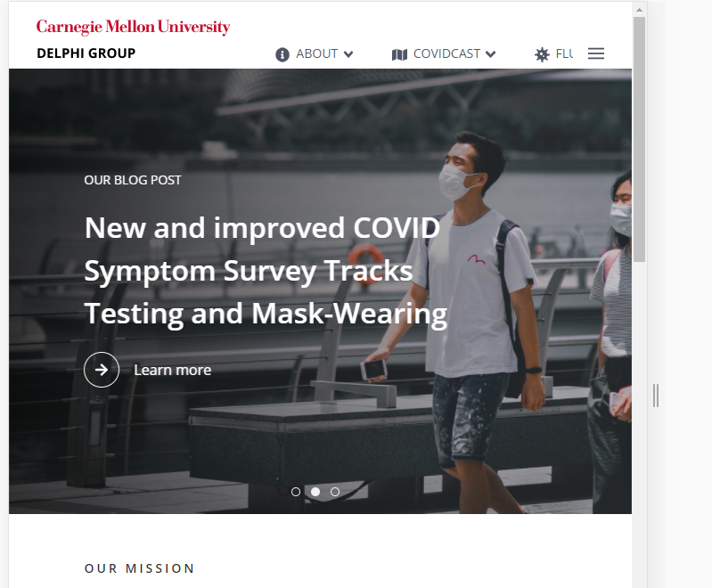Open the blog post headline about COVID Symptom Survey
Image resolution: width=712 pixels, height=588 pixels.
coord(266,271)
